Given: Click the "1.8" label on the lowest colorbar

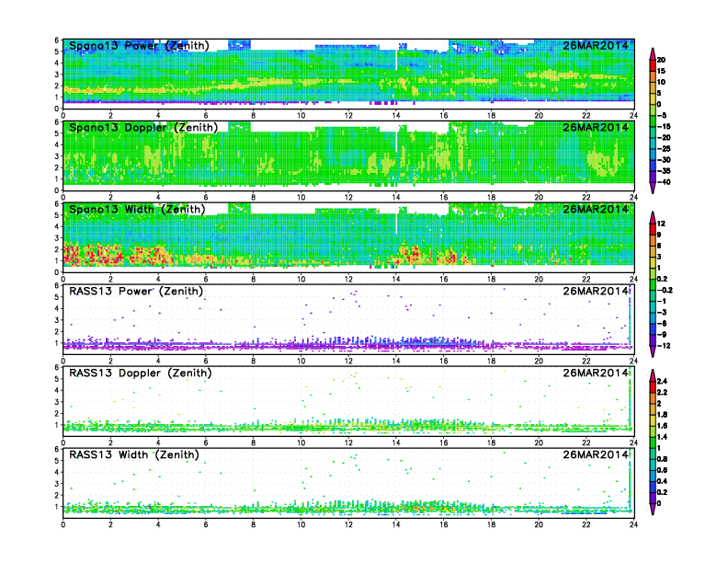Looking at the screenshot, I should click(x=662, y=415).
